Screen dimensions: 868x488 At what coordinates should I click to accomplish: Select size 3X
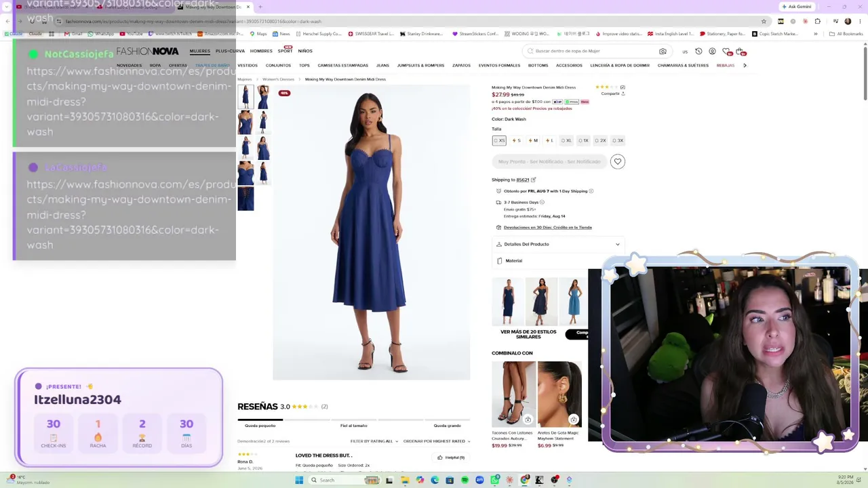coord(617,140)
